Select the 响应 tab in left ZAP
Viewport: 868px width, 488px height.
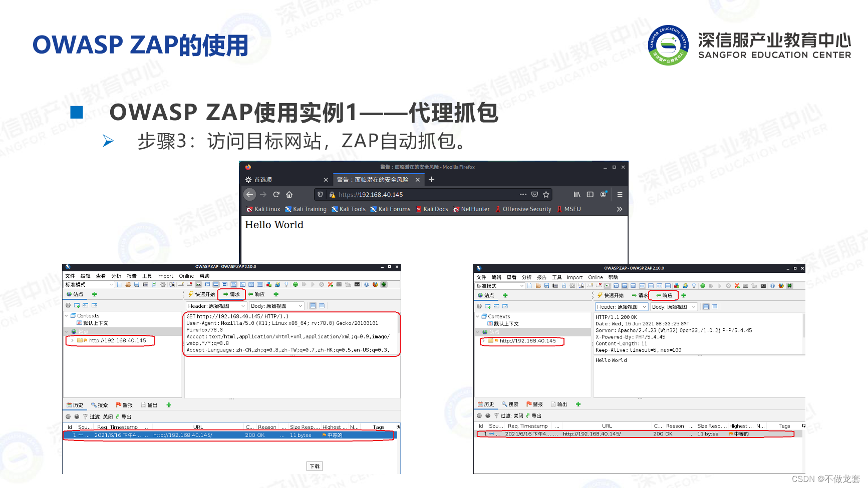256,294
